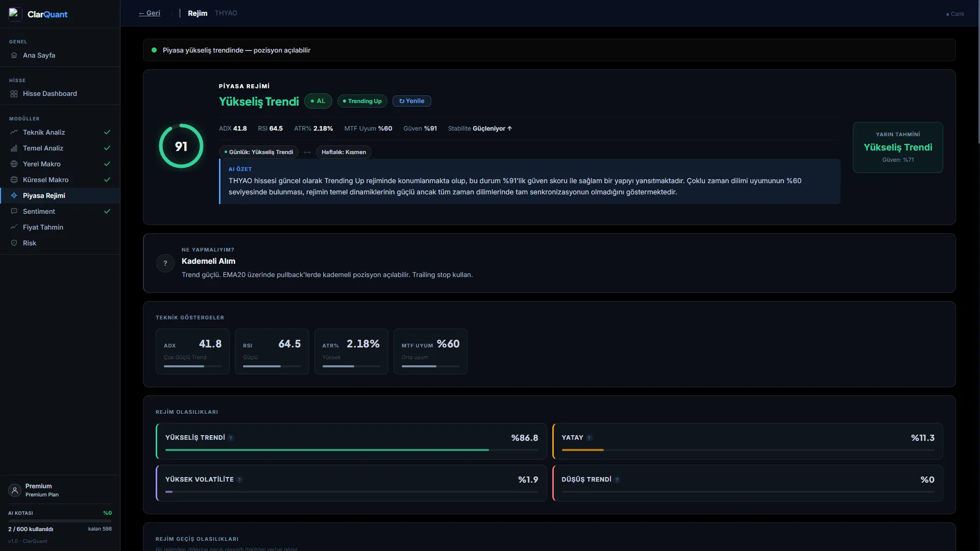Open the Sentiment module
This screenshot has height=551, width=980.
click(60, 212)
